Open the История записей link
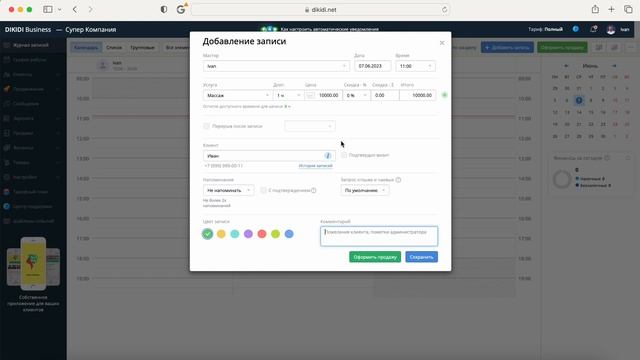This screenshot has width=640, height=360. pos(316,166)
